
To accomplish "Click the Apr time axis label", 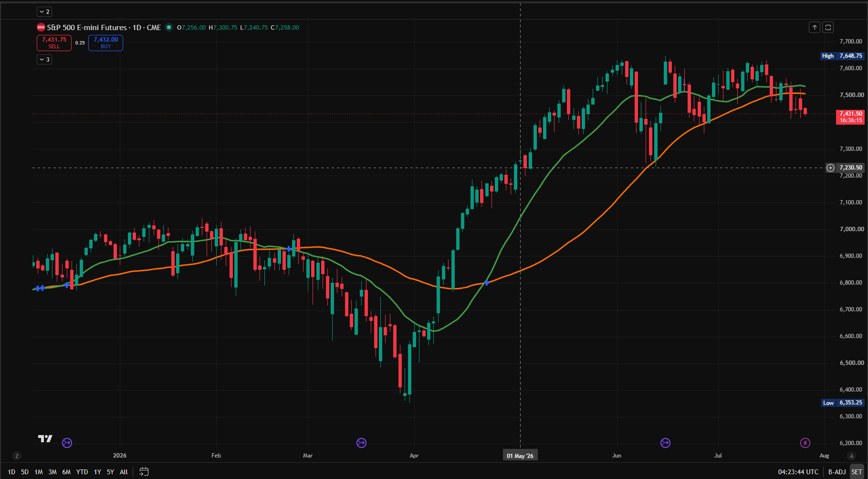I will pyautogui.click(x=414, y=456).
